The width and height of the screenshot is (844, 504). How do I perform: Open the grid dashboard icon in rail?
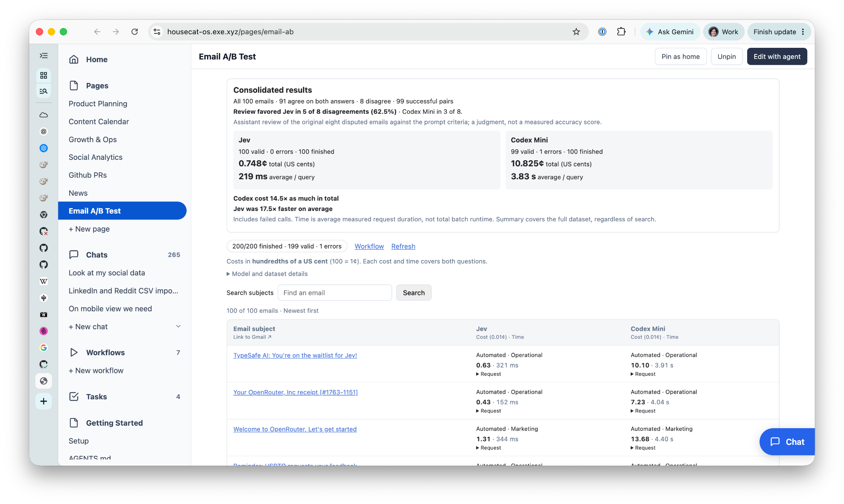44,75
